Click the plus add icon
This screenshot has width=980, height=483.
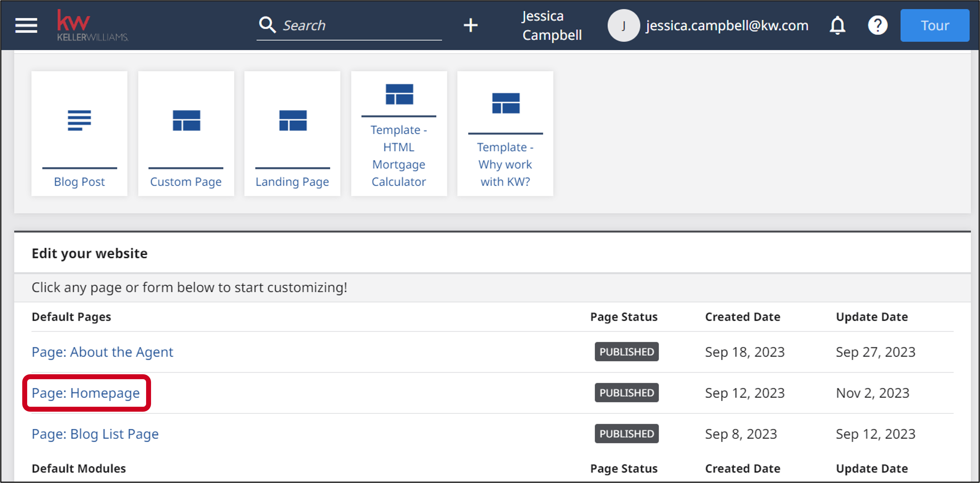coord(471,25)
